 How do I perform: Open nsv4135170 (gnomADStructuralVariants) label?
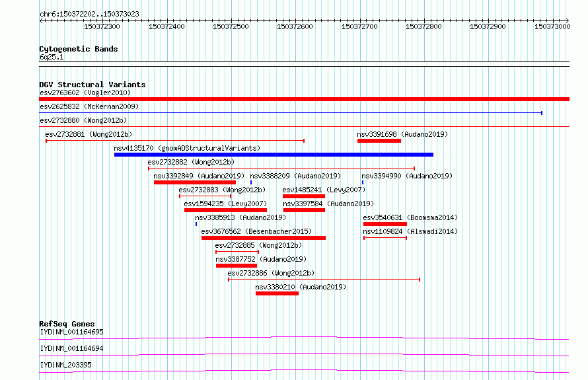187,148
